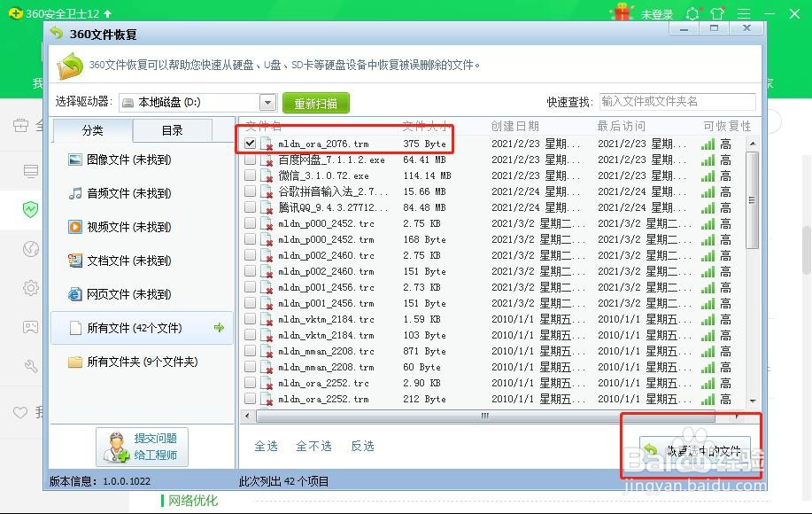Click the vertical scrollbar down arrow

753,401
